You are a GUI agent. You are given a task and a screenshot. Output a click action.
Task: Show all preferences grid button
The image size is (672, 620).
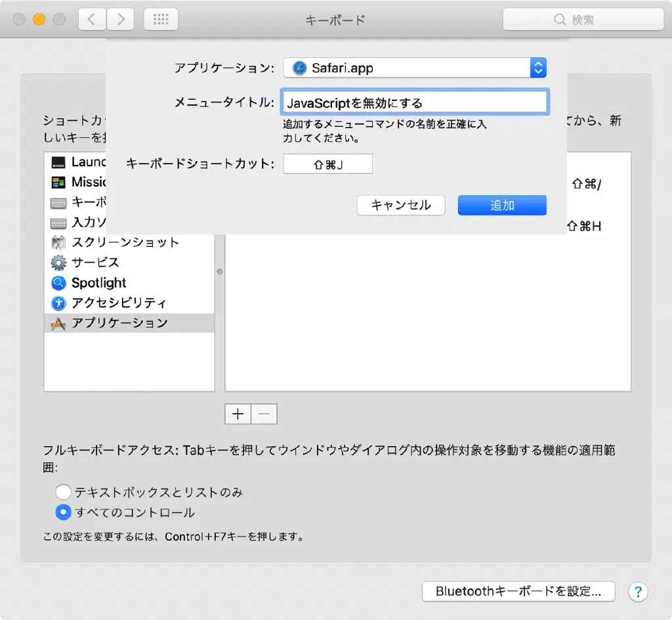pos(161,20)
